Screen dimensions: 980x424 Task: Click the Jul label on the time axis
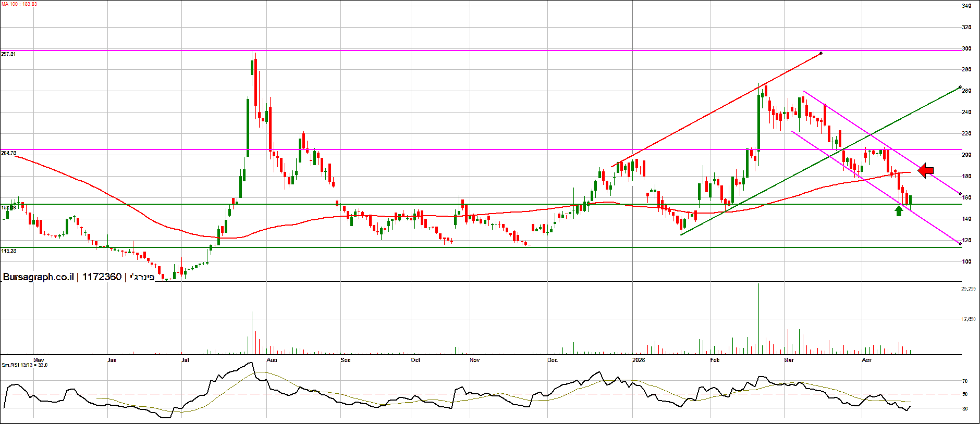(185, 360)
